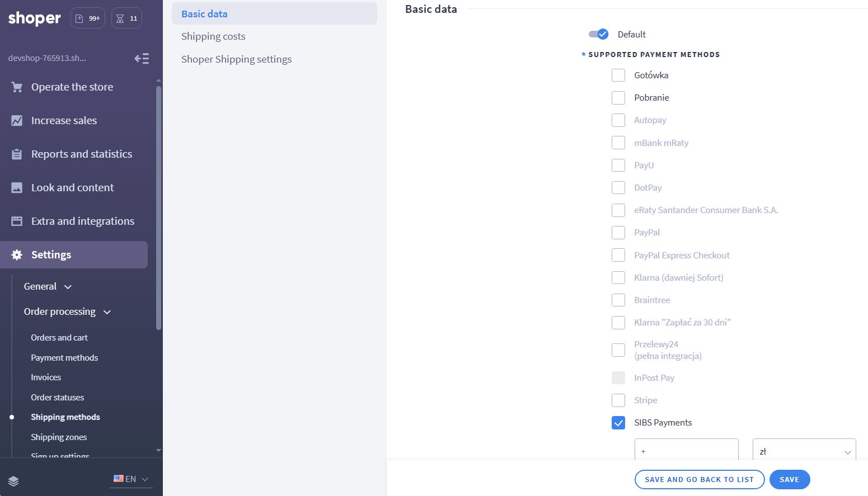
Task: Click the Reports and statistics clipboard icon
Action: (17, 154)
